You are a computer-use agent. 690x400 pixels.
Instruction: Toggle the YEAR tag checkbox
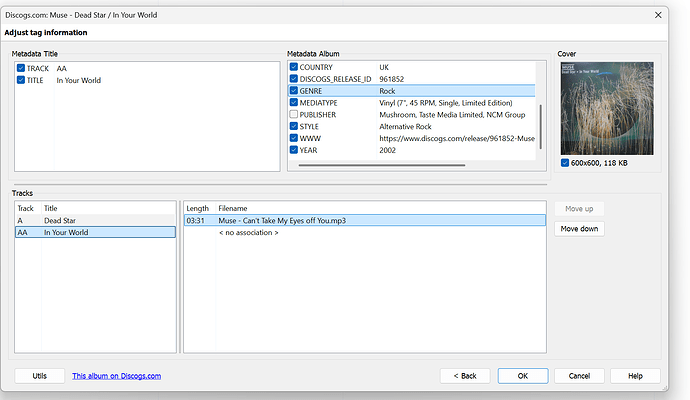[x=294, y=150]
